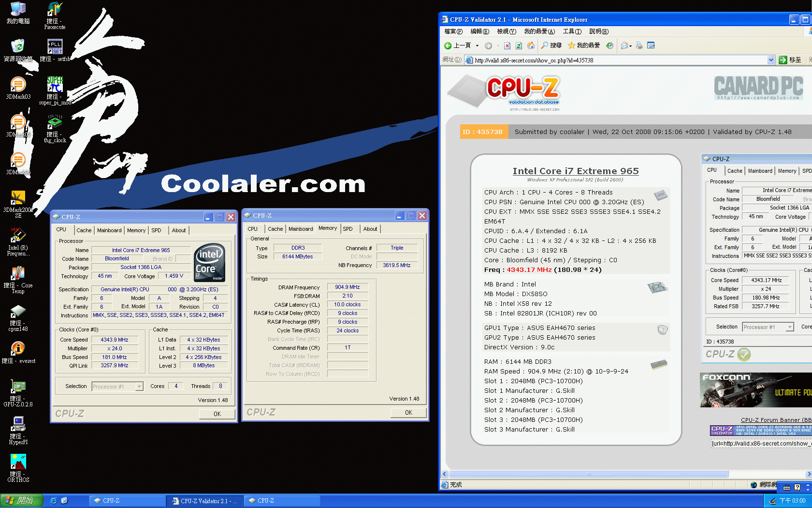Open the IE Tools menu (工具)
812x508 pixels.
(572, 31)
